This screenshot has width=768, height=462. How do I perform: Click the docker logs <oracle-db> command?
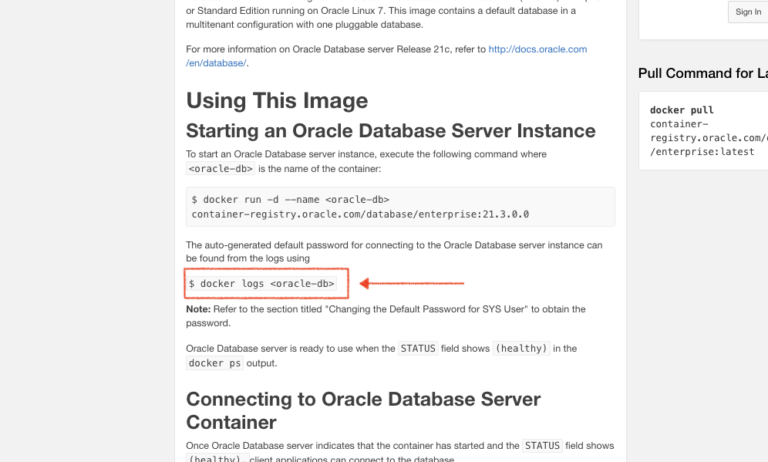pyautogui.click(x=262, y=284)
